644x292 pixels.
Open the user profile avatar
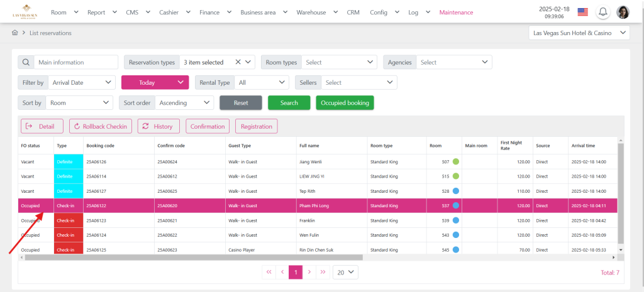623,12
